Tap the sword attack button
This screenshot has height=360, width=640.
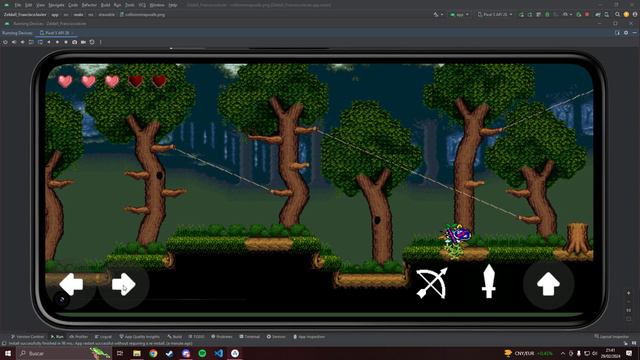click(489, 281)
